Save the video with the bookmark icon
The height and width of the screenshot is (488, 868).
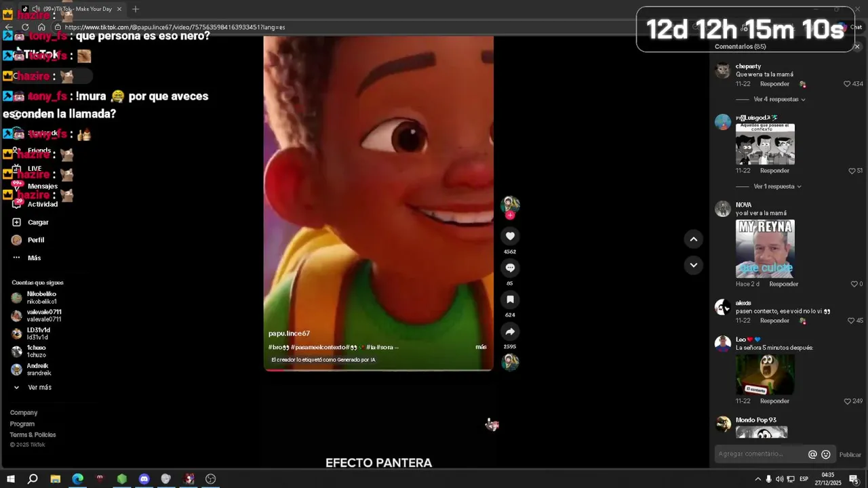pyautogui.click(x=510, y=300)
